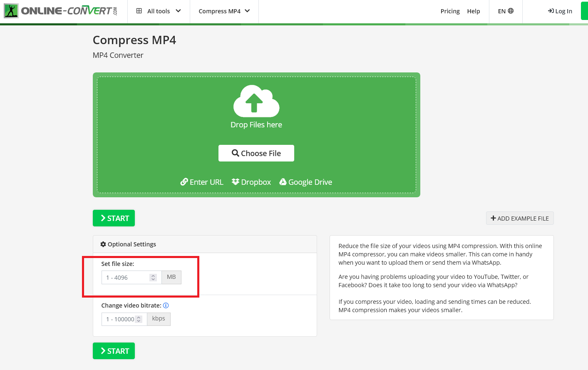Click the file size spinner arrows
Screen dimensions: 588x370
(153, 278)
